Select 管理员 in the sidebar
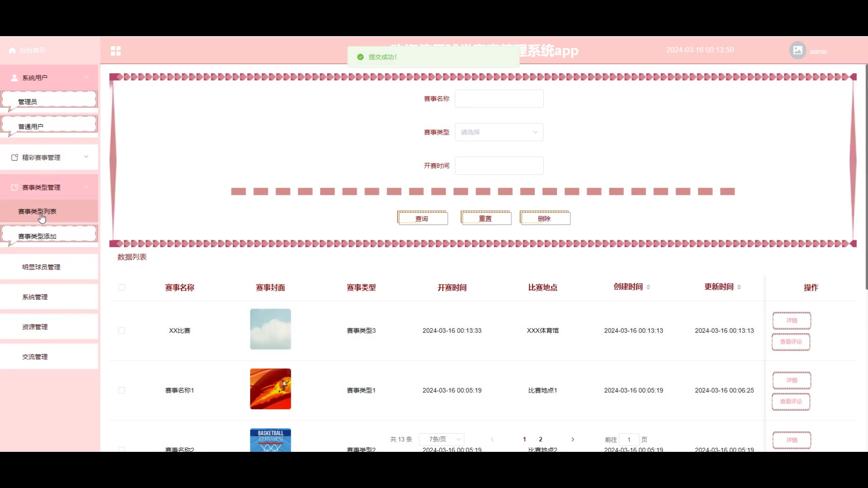Image resolution: width=868 pixels, height=488 pixels. click(x=49, y=101)
